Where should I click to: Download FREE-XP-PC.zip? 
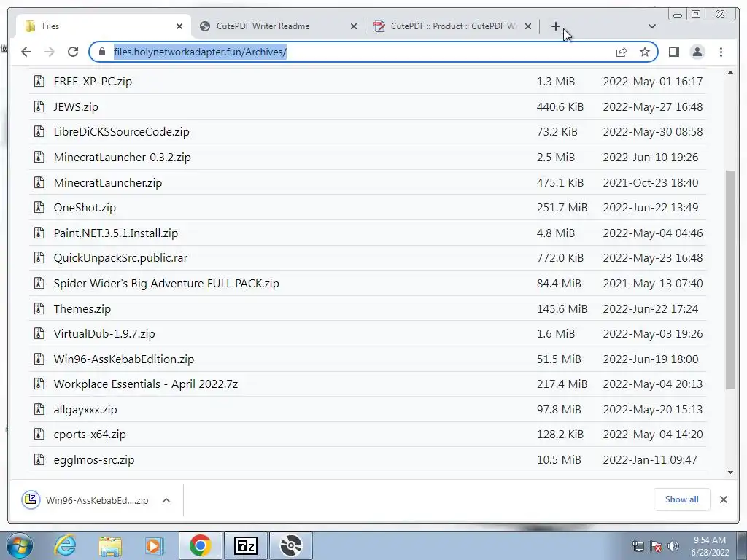(93, 82)
